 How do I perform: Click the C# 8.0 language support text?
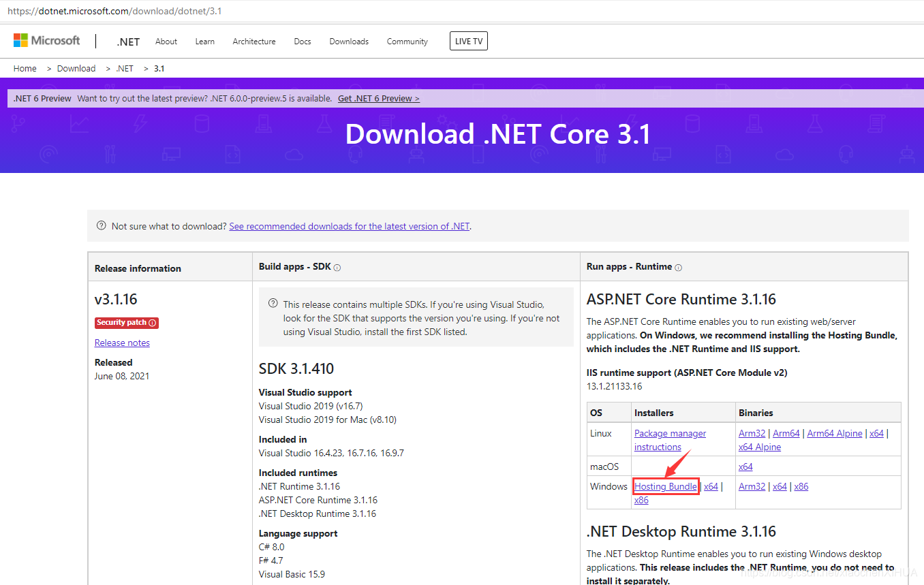click(x=271, y=547)
